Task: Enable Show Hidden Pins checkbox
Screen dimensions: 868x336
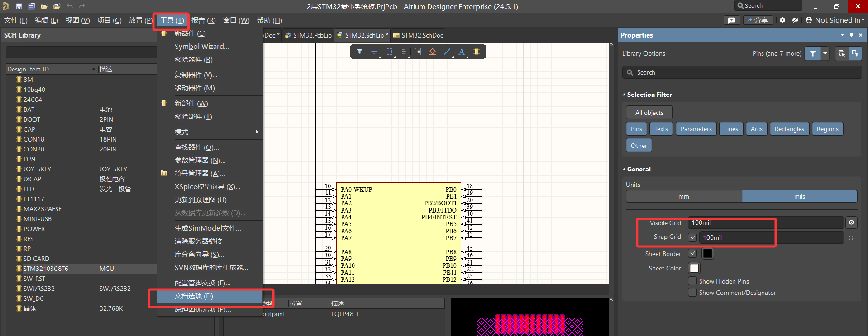Action: tap(692, 281)
